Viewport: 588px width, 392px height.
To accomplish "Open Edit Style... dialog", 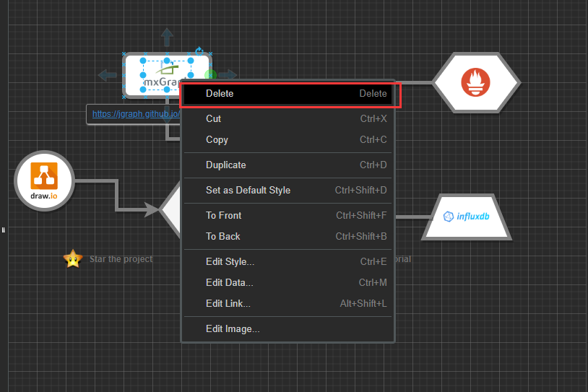I will [x=288, y=261].
